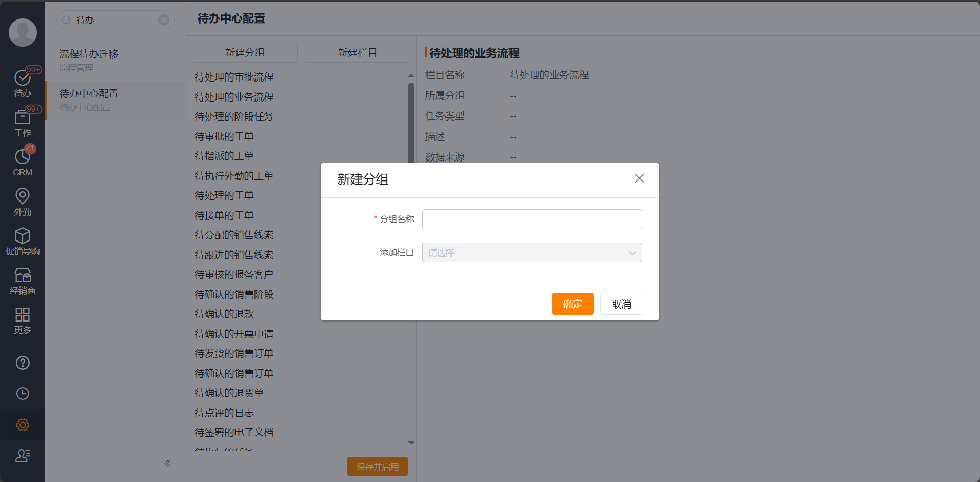Image resolution: width=980 pixels, height=482 pixels.
Task: Select 待处理的阶段任务 in list
Action: pyautogui.click(x=234, y=116)
